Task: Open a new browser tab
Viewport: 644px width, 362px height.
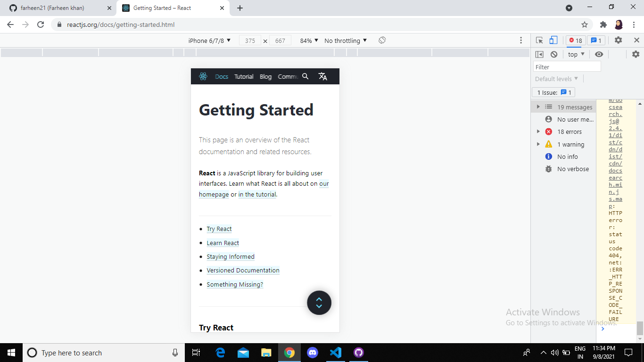Action: pos(240,8)
